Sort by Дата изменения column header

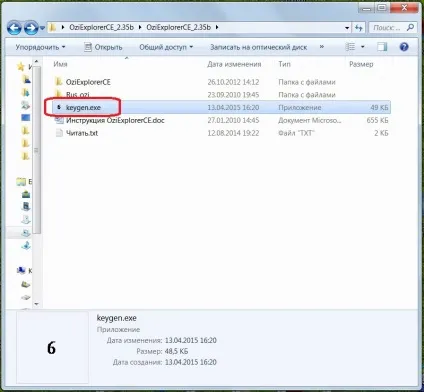234,64
